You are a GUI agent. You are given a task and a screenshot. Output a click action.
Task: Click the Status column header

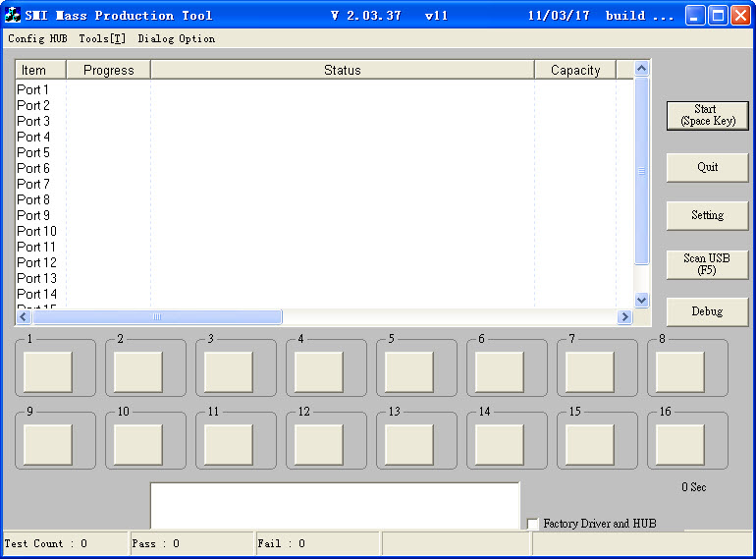pyautogui.click(x=342, y=70)
